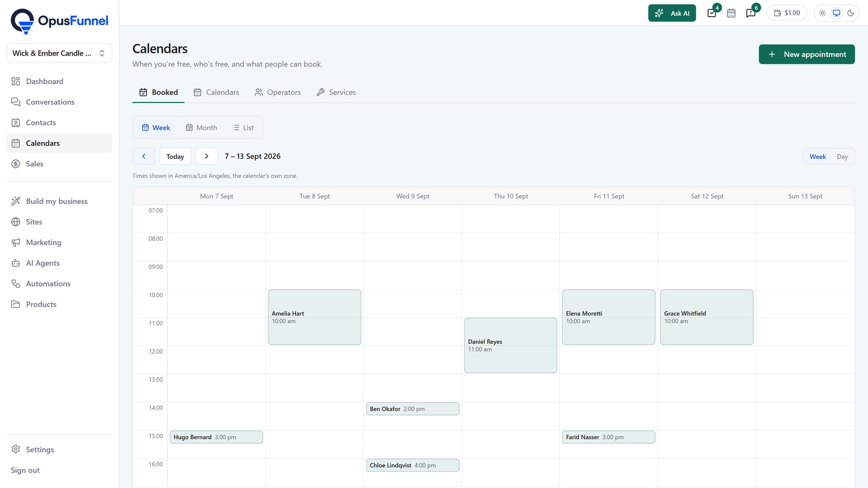Open the $1.00 wallet balance
The width and height of the screenshot is (868, 488).
coord(787,13)
